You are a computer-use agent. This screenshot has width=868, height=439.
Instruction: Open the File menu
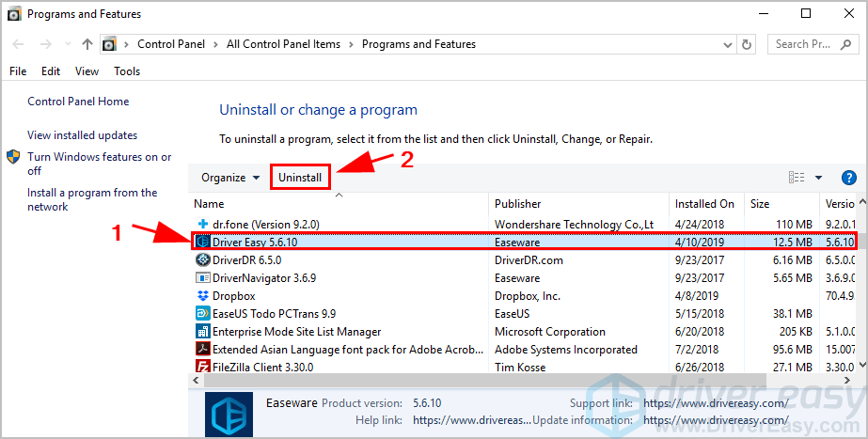coord(18,71)
